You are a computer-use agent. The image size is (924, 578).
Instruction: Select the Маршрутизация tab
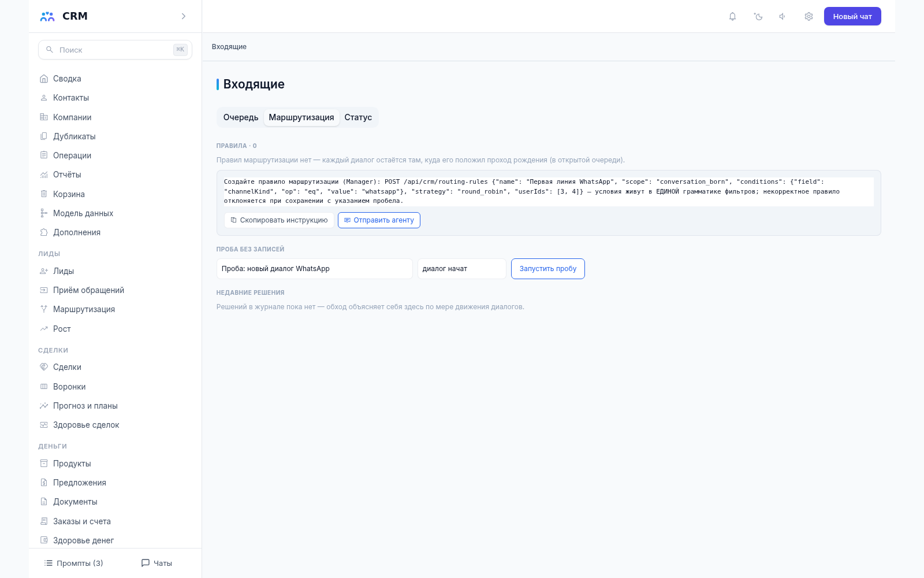click(x=301, y=117)
